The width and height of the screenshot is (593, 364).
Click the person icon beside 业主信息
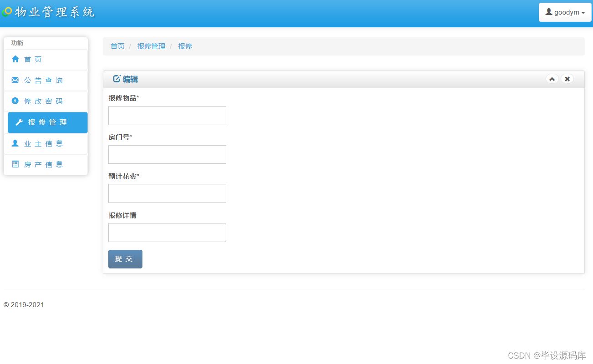[x=15, y=143]
